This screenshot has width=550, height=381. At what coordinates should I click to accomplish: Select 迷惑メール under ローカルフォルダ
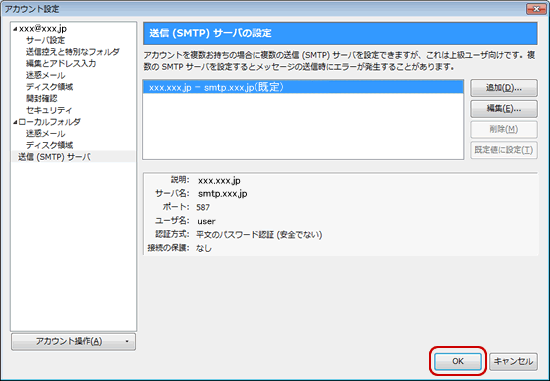coord(46,134)
